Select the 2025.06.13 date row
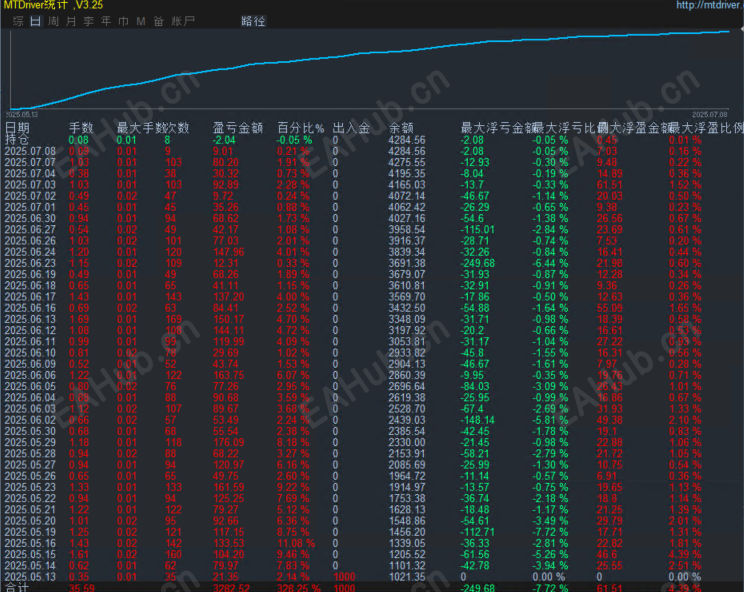744x592 pixels. tap(30, 319)
